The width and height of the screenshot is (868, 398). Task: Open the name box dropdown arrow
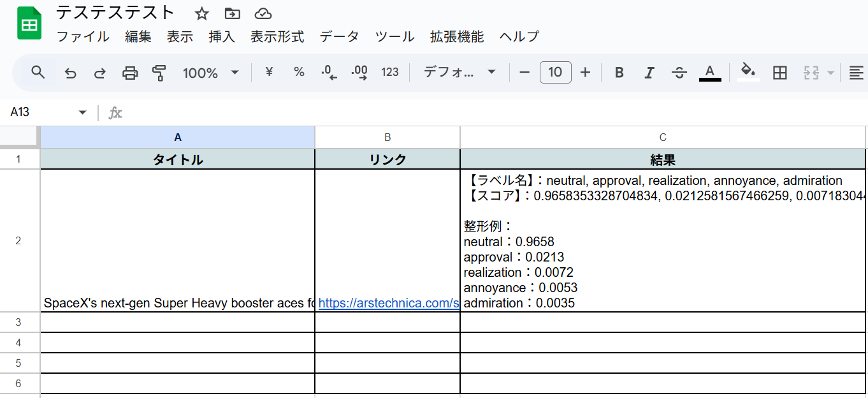click(82, 113)
